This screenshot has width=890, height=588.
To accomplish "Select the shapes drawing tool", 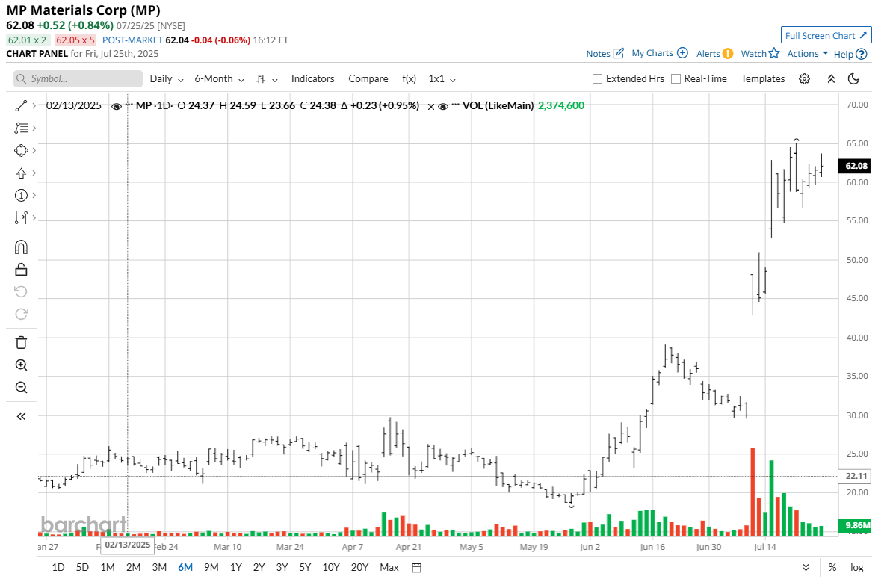I will coord(21,150).
